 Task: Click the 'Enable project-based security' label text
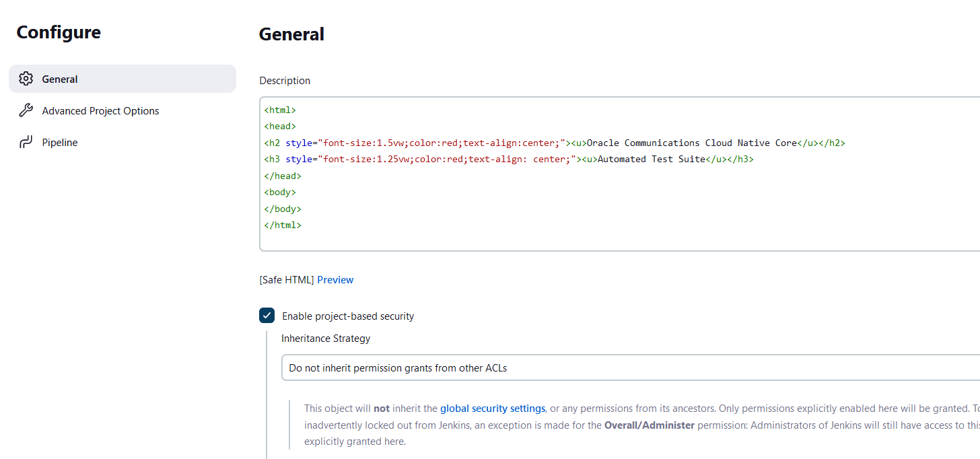pyautogui.click(x=347, y=316)
